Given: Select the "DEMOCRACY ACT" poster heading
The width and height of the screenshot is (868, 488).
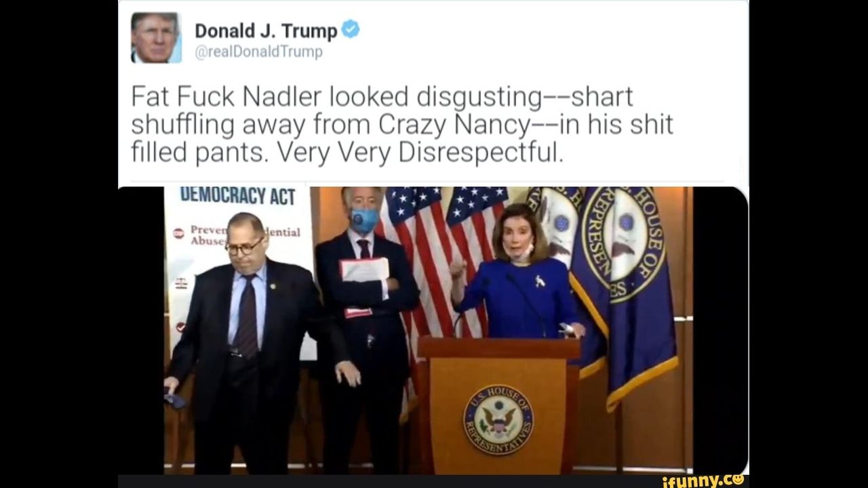Looking at the screenshot, I should [x=237, y=196].
